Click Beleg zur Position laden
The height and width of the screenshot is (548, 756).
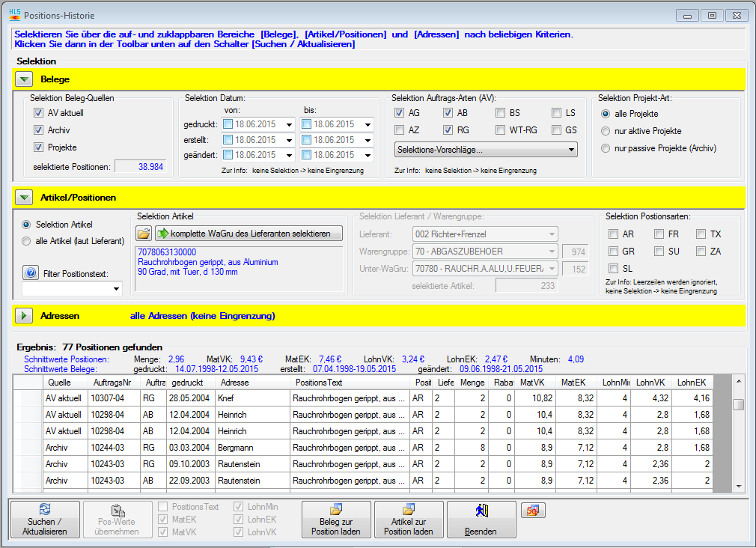coord(336,520)
